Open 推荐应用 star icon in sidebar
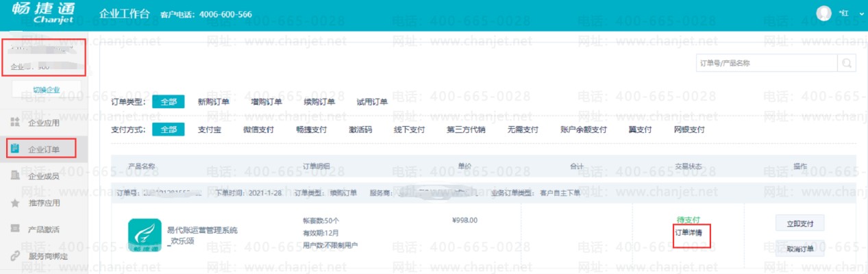This screenshot has height=274, width=868. click(15, 203)
